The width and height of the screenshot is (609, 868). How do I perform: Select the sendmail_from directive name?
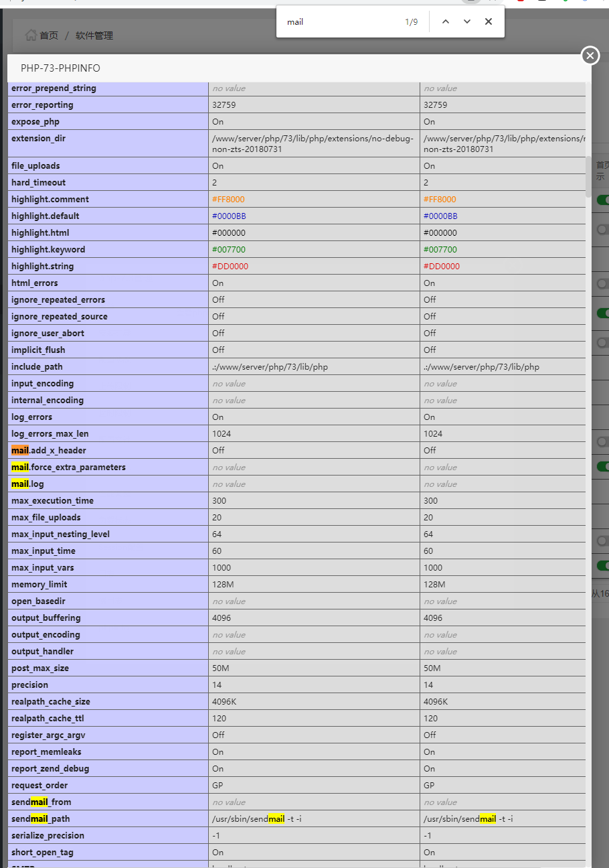coord(41,802)
